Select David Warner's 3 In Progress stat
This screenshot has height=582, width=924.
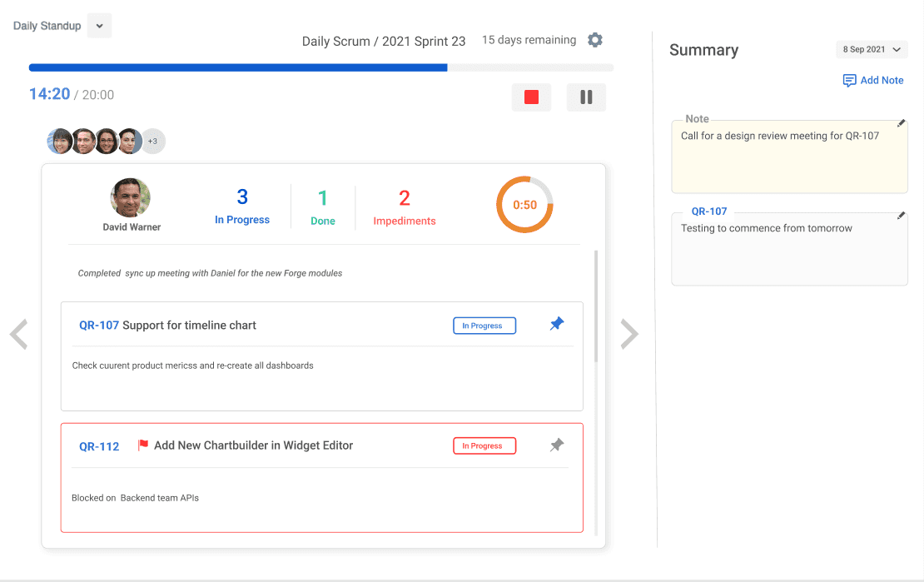242,206
